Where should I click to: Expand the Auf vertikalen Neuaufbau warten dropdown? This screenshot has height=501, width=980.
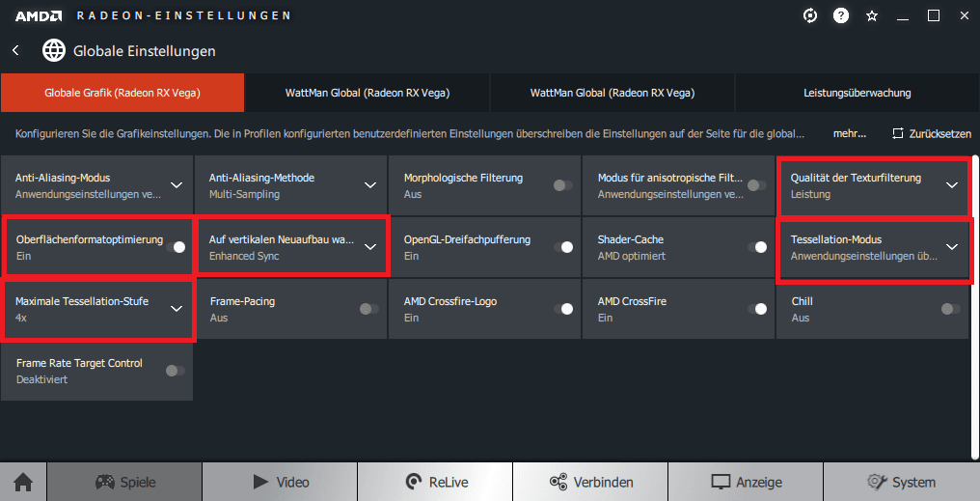370,247
